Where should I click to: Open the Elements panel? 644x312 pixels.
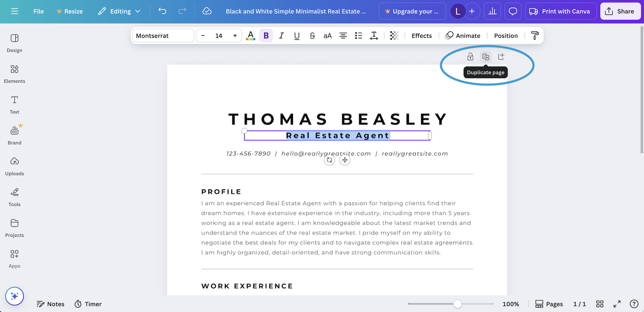14,74
